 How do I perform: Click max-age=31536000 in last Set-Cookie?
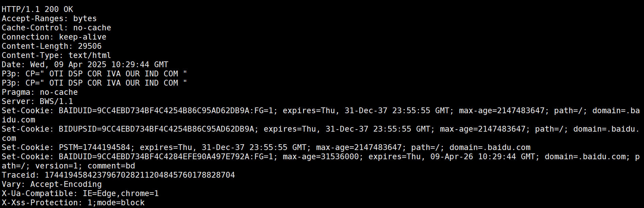click(320, 157)
